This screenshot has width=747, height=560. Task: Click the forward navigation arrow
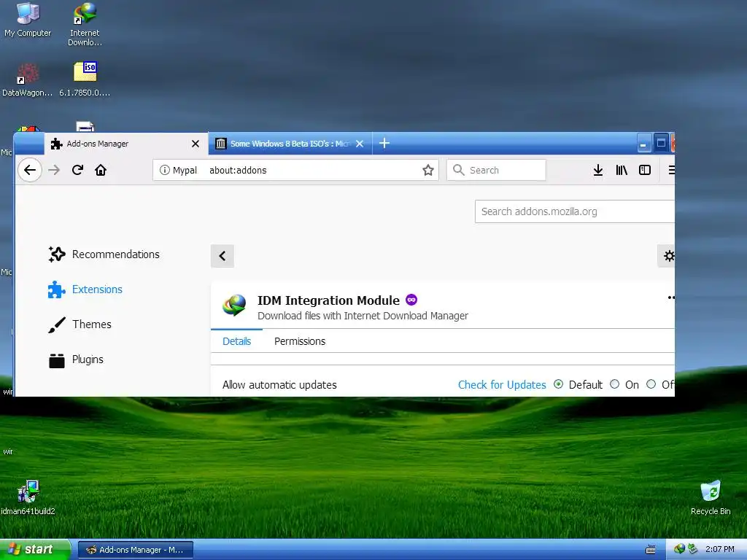click(54, 170)
